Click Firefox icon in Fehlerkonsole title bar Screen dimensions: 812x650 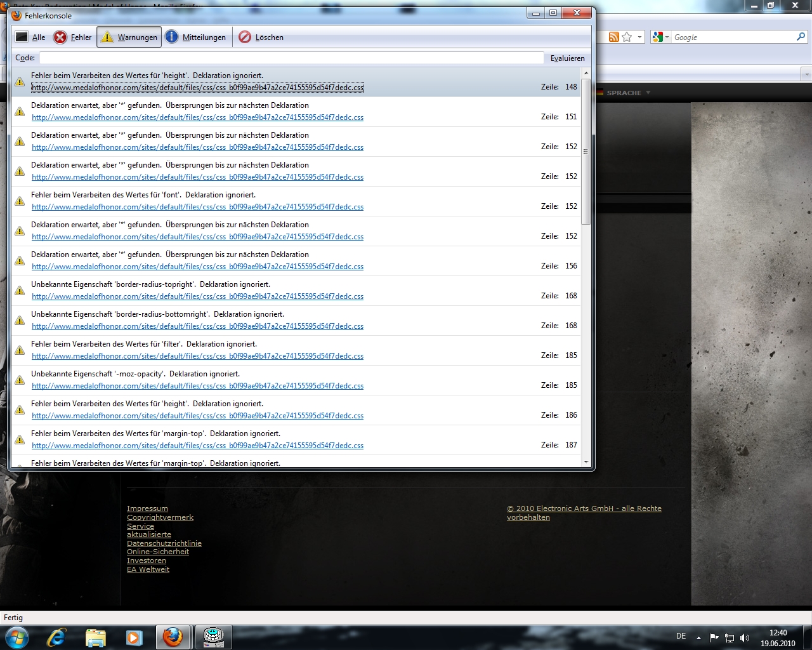[16, 15]
